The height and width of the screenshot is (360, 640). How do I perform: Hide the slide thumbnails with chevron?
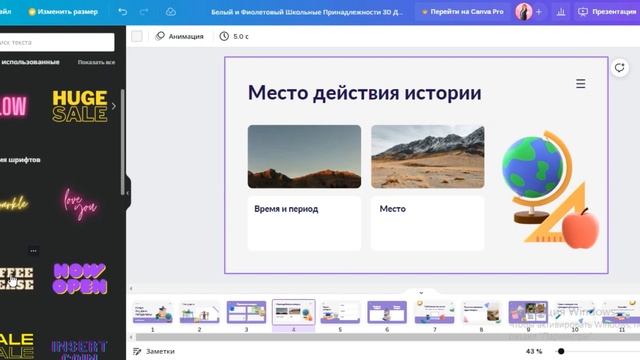coord(421,293)
